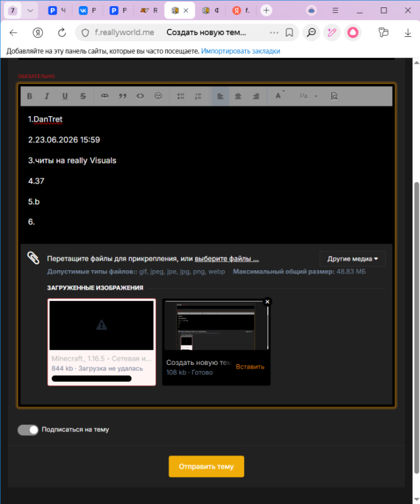Open the editor preview icon
Viewport: 420px width, 504px height.
[334, 96]
